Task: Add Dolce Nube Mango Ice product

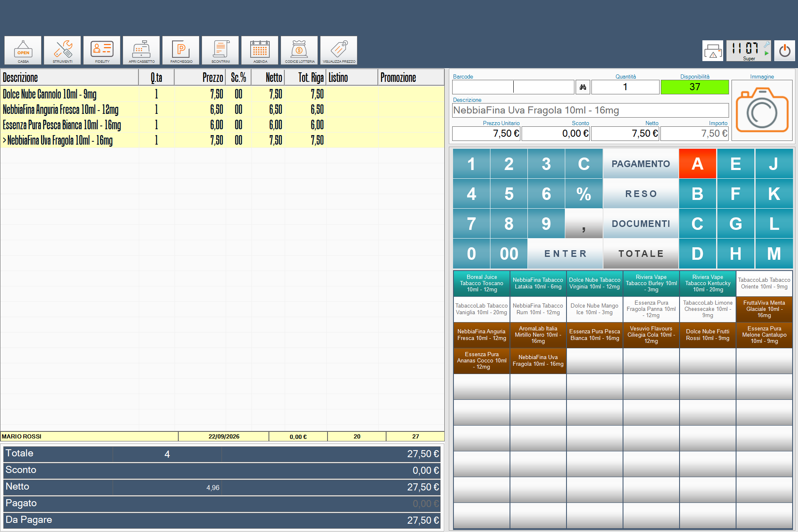Action: [594, 309]
